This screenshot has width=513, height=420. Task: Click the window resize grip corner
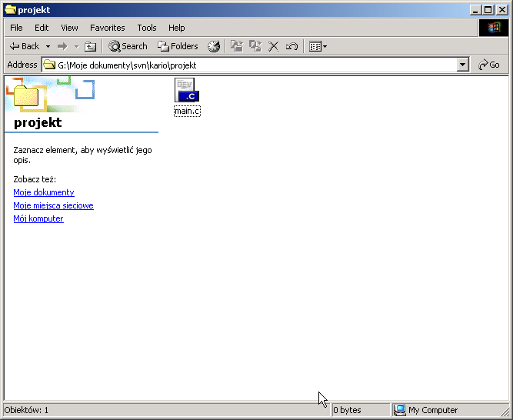click(x=505, y=412)
